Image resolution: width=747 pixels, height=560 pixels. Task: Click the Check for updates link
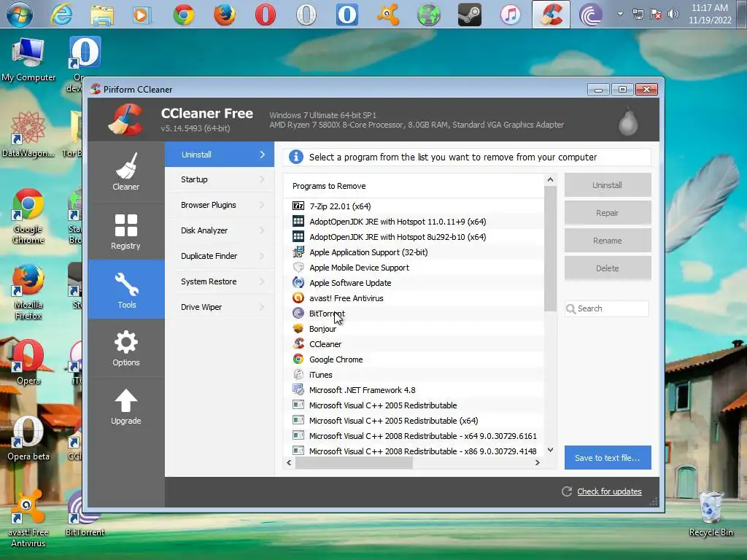(609, 491)
